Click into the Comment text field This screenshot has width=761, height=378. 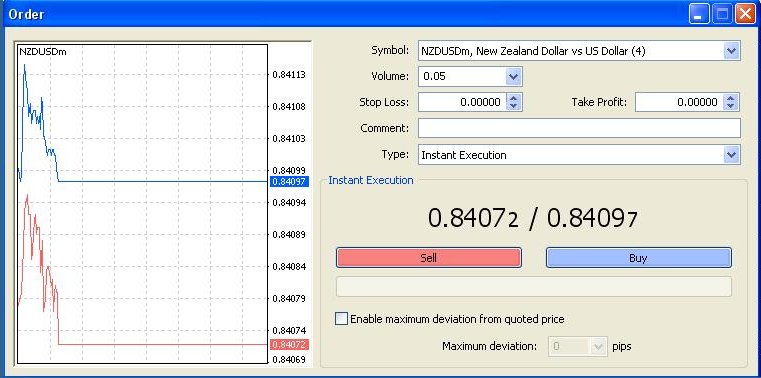(x=579, y=128)
